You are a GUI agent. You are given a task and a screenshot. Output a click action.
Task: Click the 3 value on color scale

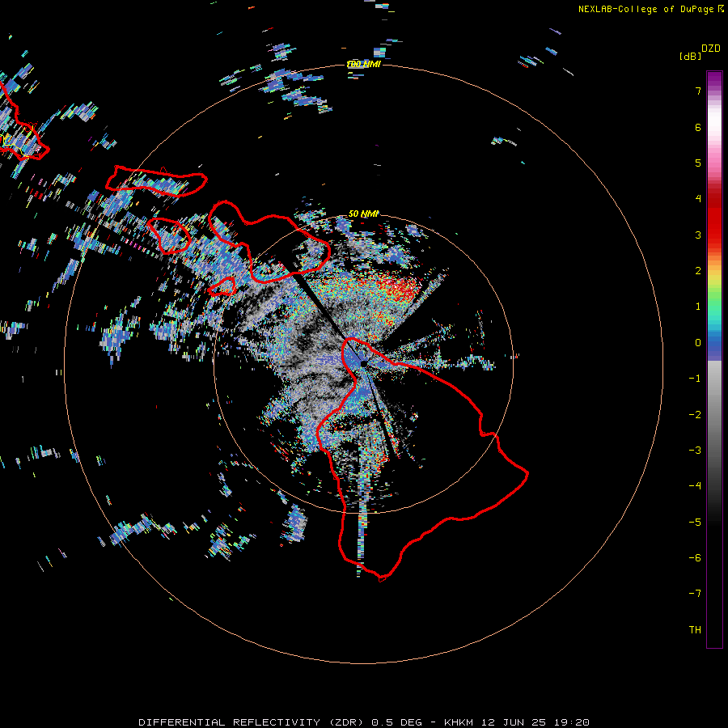point(698,235)
